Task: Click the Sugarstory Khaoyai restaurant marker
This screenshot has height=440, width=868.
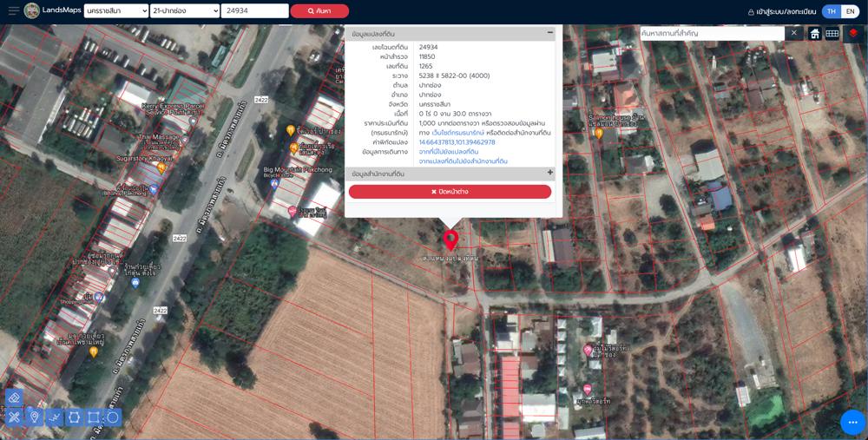Action: [161, 167]
